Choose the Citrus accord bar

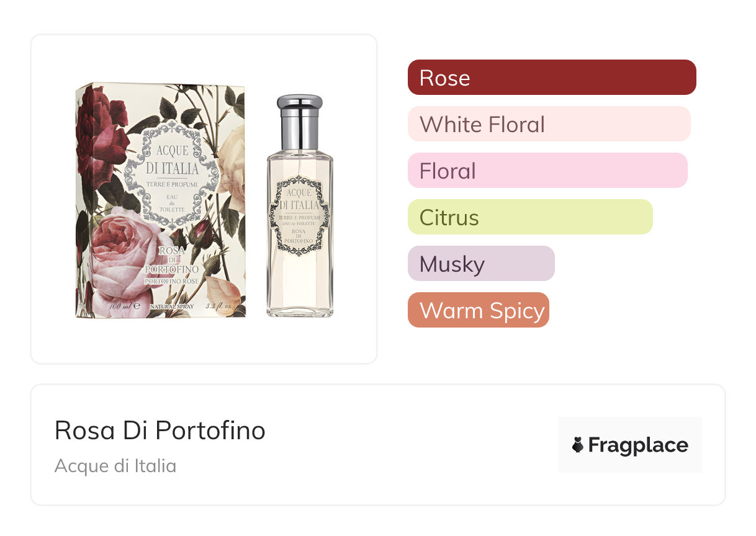pos(529,217)
